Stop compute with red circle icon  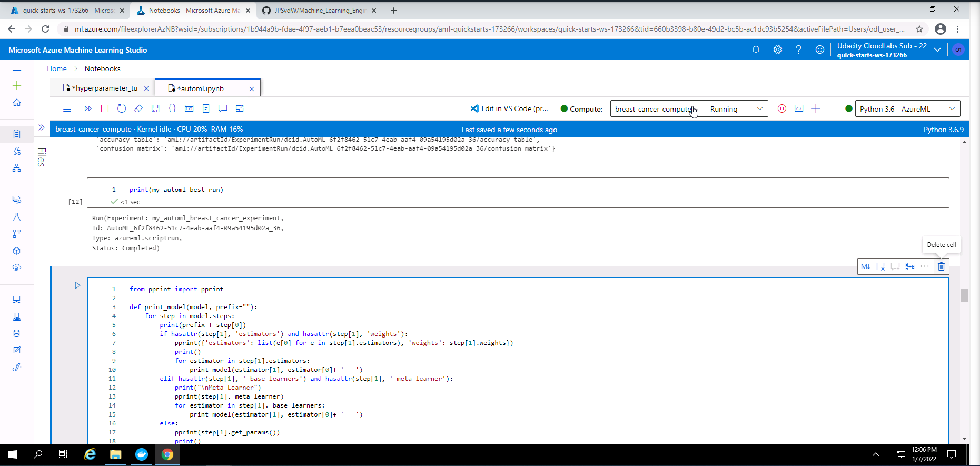click(782, 108)
